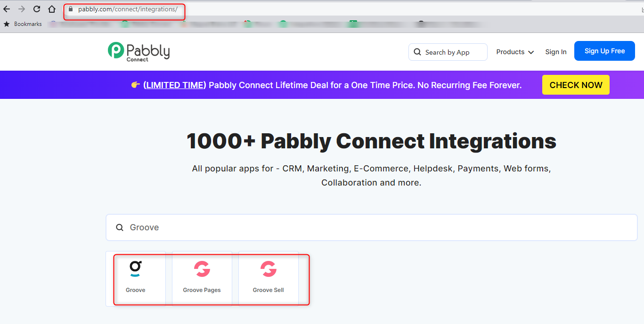This screenshot has width=644, height=324.
Task: Reload the page with the refresh icon
Action: (37, 9)
